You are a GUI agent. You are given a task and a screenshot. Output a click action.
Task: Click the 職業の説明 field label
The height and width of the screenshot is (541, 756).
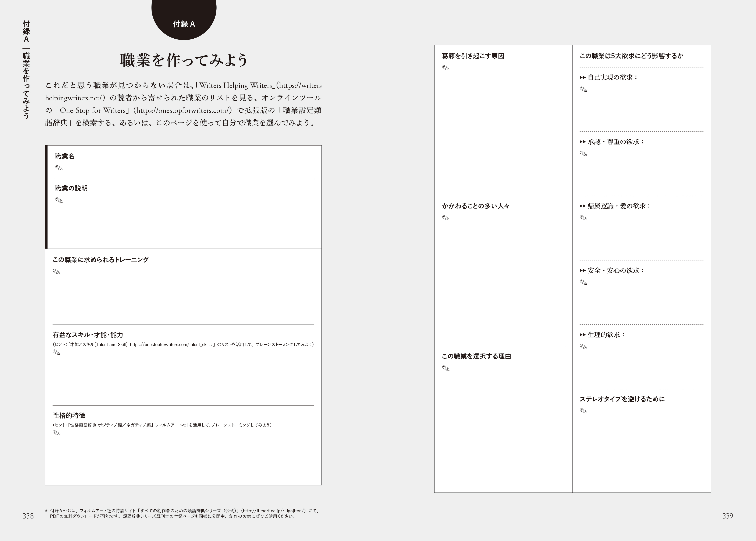coord(71,188)
